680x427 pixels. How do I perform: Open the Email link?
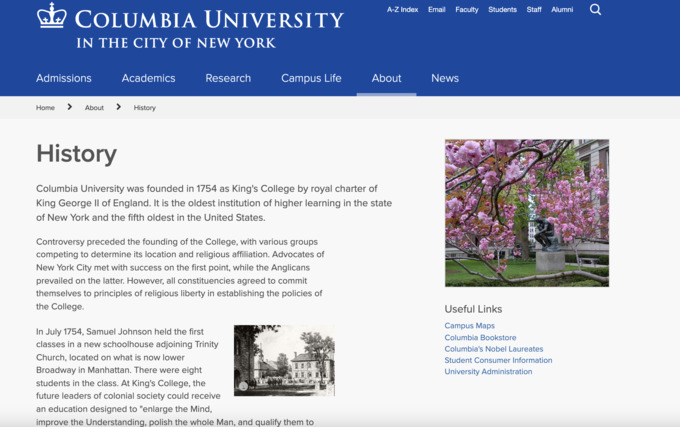437,10
